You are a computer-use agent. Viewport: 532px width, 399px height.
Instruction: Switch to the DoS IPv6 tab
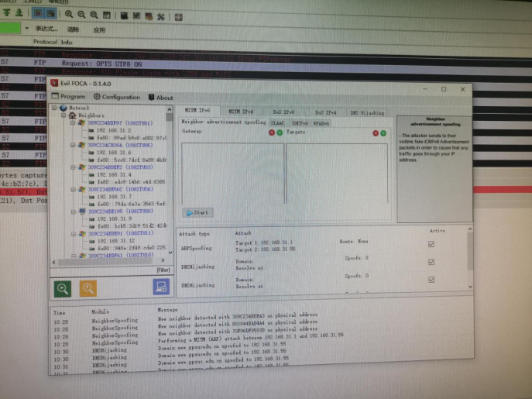(x=283, y=112)
